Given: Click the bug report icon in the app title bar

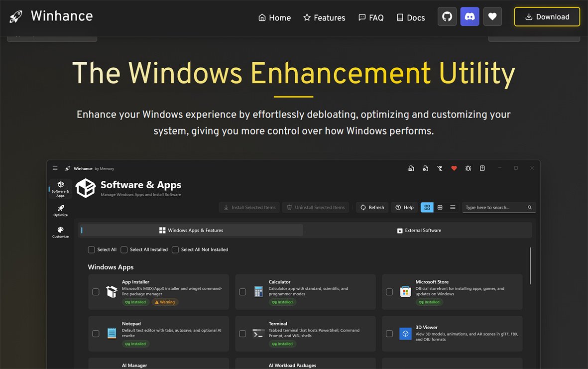Looking at the screenshot, I should click(x=468, y=168).
